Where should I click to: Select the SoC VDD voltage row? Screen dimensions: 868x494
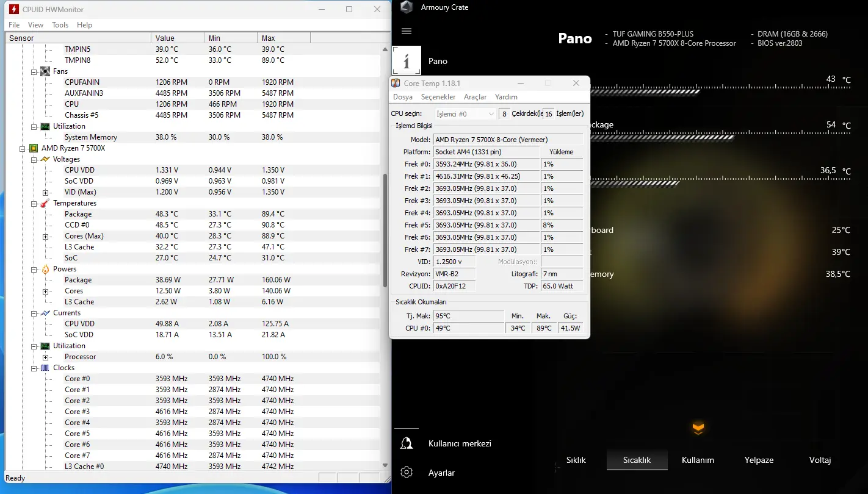click(x=192, y=181)
